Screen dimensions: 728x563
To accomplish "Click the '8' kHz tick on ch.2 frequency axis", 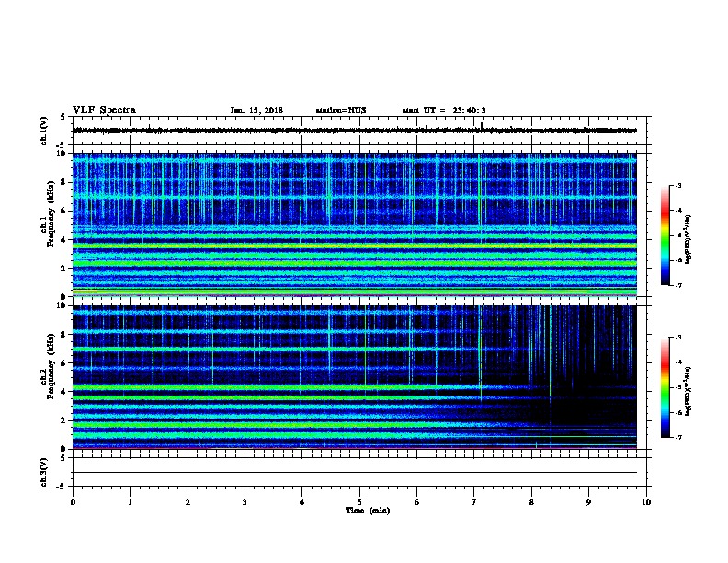I will [63, 335].
